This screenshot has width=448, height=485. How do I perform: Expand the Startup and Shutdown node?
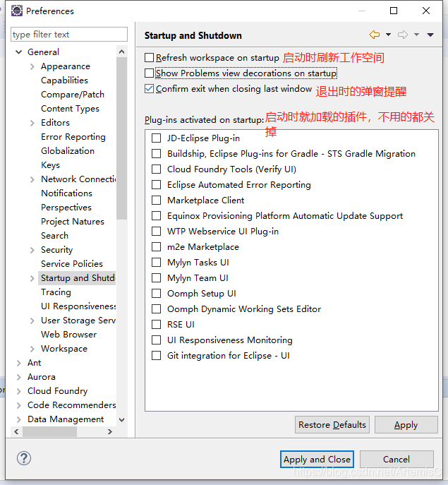[32, 278]
